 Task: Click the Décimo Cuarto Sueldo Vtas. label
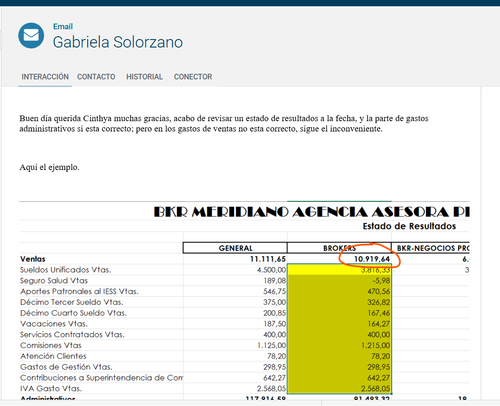(x=73, y=313)
